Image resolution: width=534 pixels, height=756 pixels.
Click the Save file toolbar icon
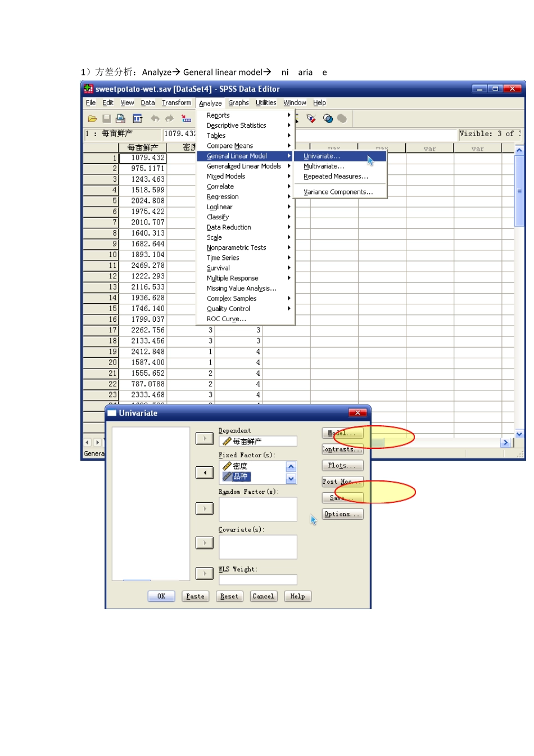[106, 119]
